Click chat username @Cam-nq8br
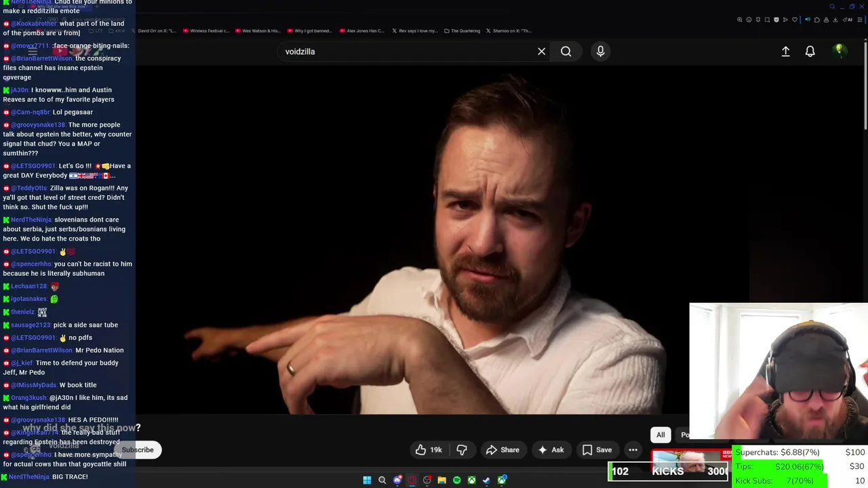 [x=31, y=113]
